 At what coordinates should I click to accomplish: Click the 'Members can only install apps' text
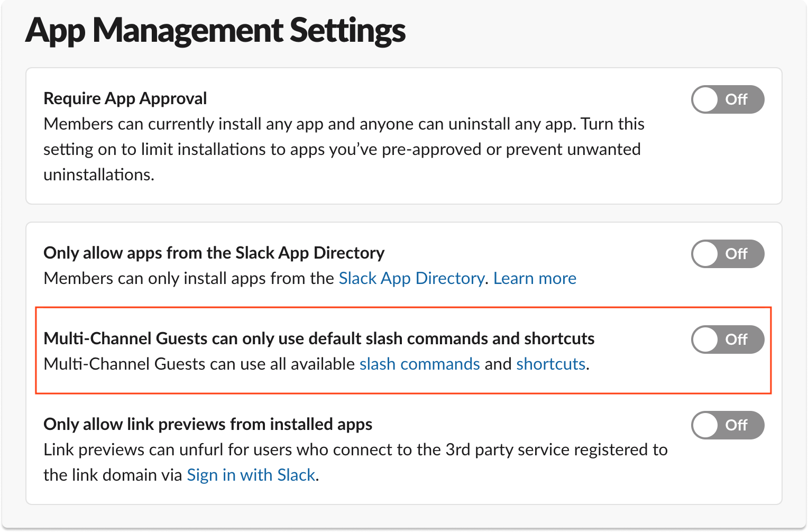click(x=189, y=278)
